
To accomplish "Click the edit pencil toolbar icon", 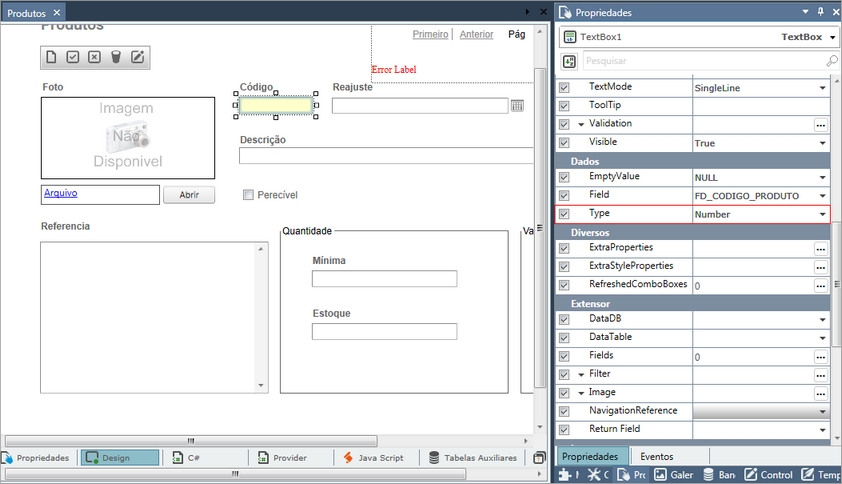I will pos(138,57).
